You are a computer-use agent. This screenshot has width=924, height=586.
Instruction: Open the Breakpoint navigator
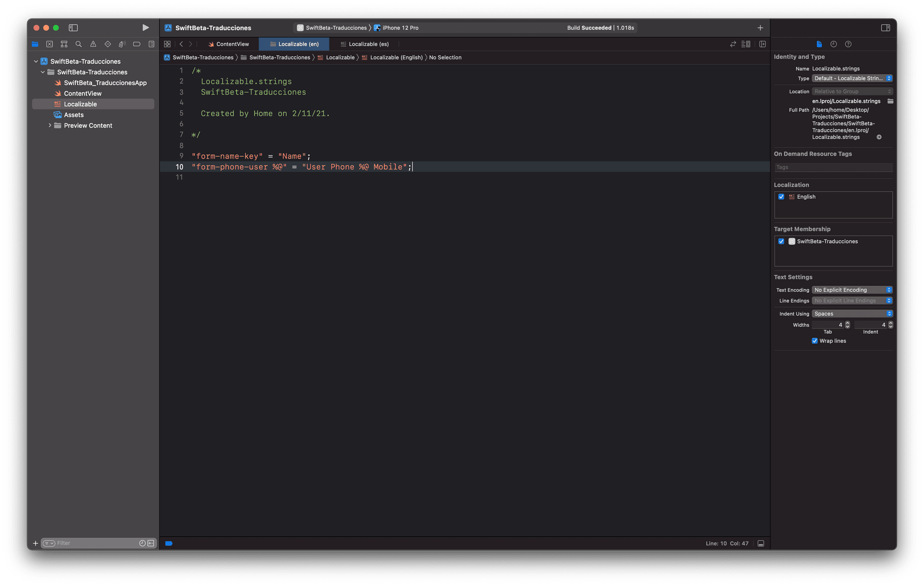tap(137, 44)
